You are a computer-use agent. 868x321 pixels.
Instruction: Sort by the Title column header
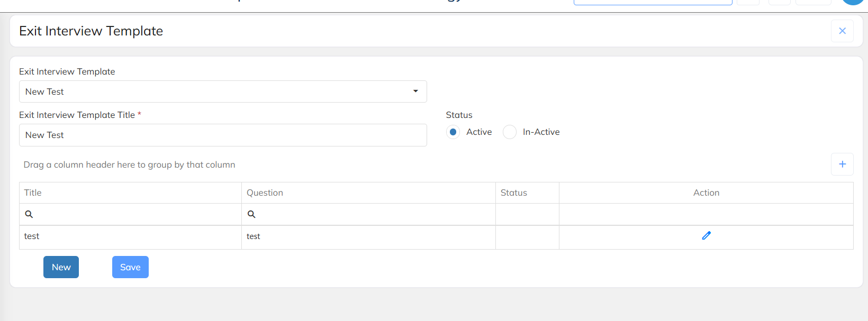click(33, 193)
